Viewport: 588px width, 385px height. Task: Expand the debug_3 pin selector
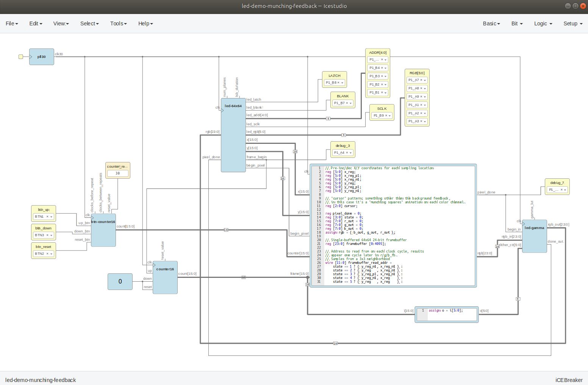[x=351, y=153]
